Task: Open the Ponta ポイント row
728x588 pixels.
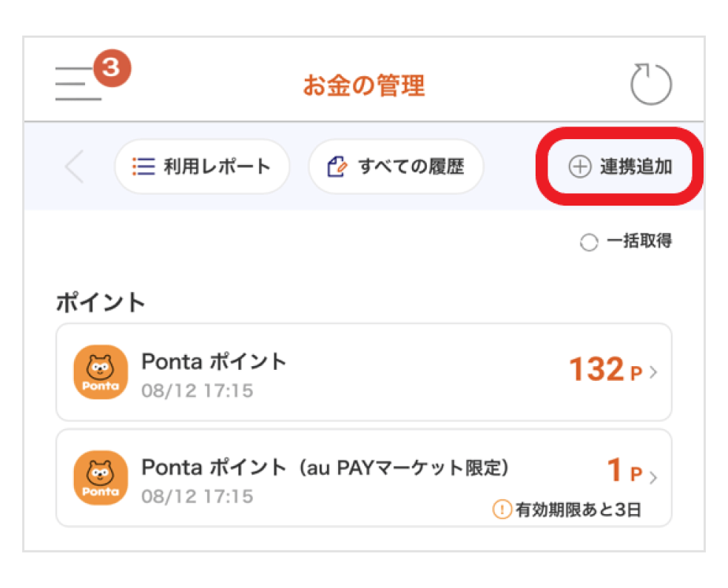Action: [x=363, y=372]
